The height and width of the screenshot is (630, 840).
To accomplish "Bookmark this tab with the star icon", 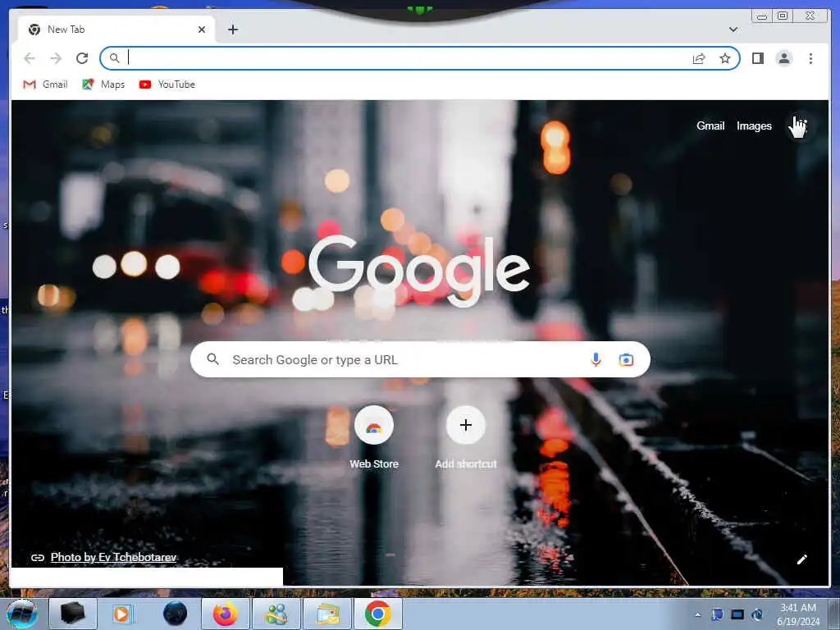I will 725,58.
